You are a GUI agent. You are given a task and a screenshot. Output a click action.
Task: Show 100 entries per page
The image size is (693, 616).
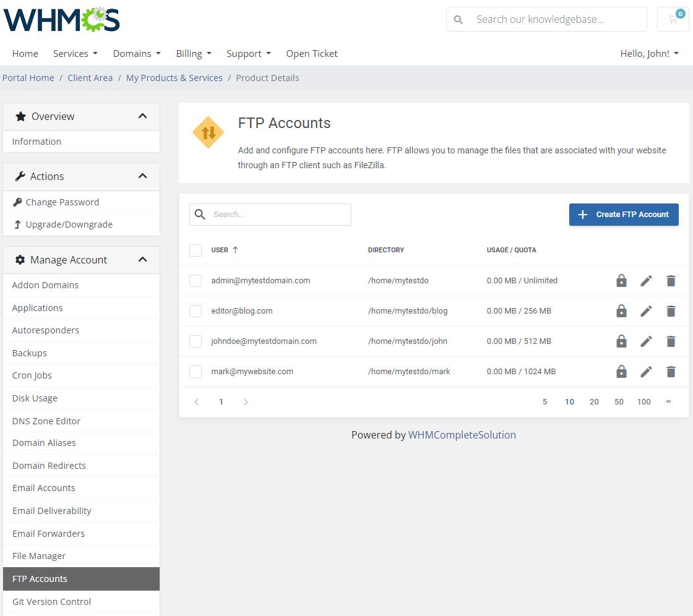click(643, 401)
